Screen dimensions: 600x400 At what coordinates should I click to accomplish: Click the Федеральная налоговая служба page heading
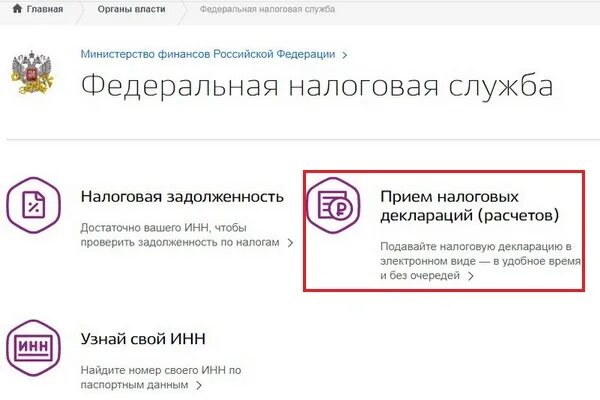(317, 85)
